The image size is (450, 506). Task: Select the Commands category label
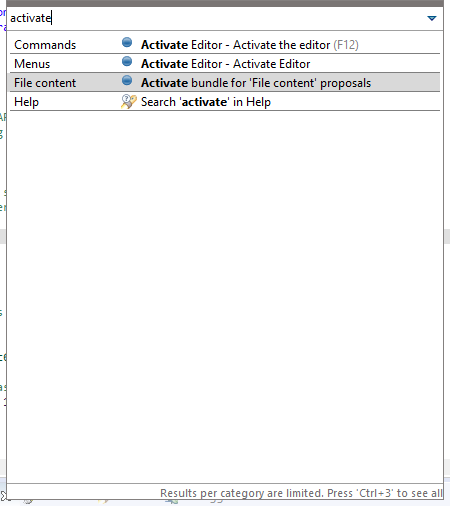pos(45,45)
